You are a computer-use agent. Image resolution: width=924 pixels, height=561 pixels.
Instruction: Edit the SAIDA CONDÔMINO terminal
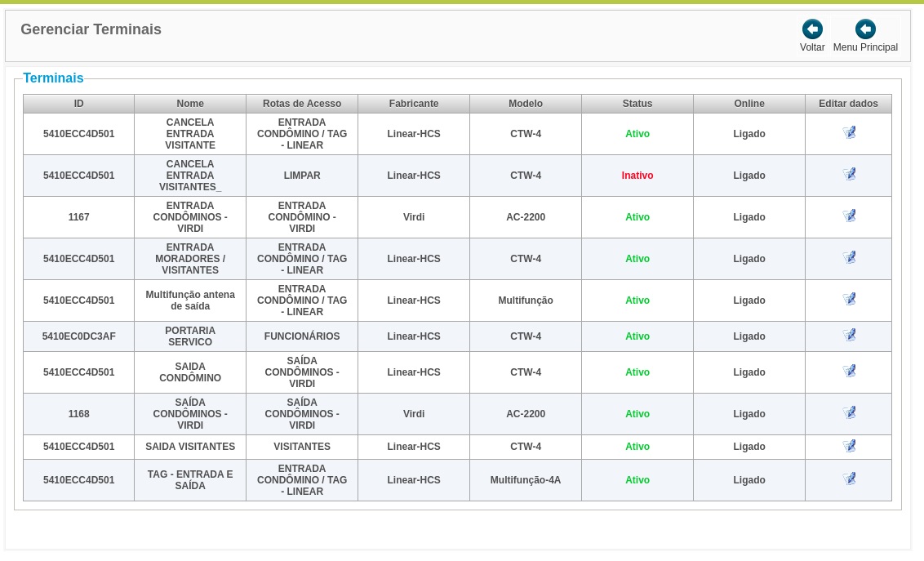point(849,372)
